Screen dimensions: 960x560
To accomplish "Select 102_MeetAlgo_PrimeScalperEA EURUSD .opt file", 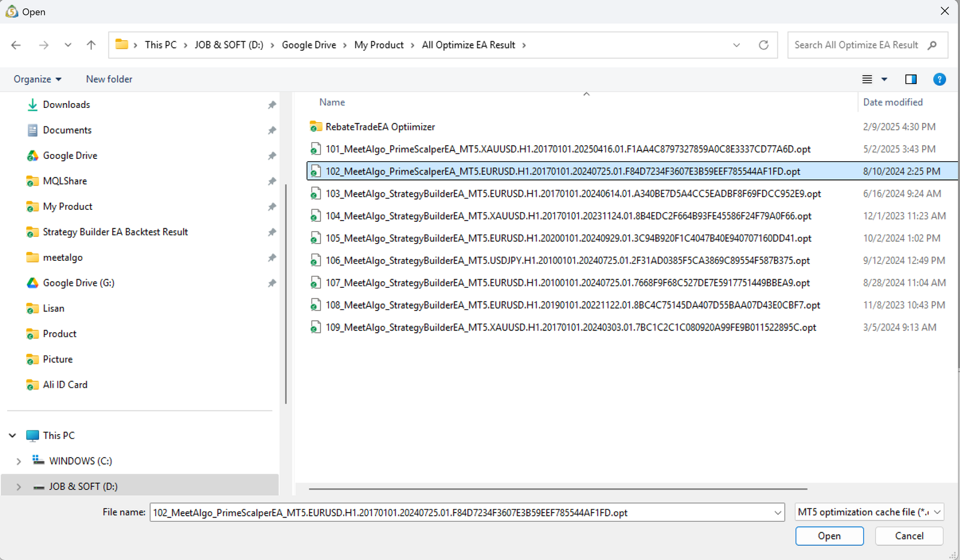I will point(563,171).
